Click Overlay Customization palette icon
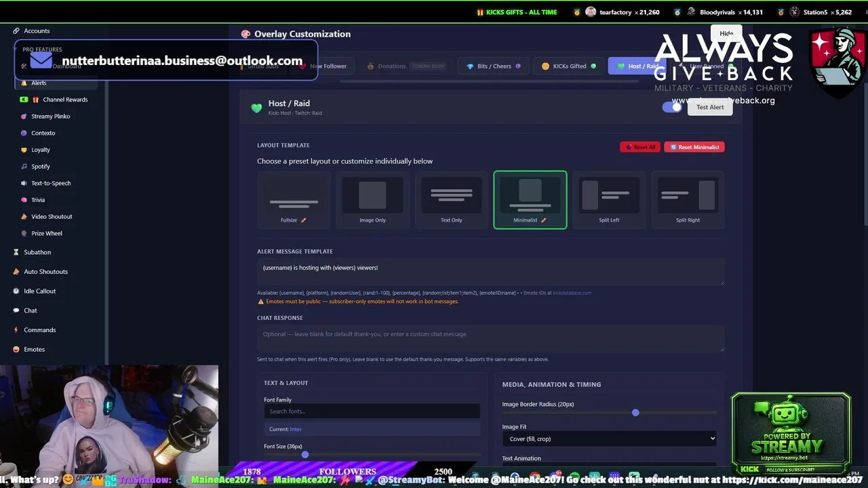The image size is (868, 488). (245, 34)
